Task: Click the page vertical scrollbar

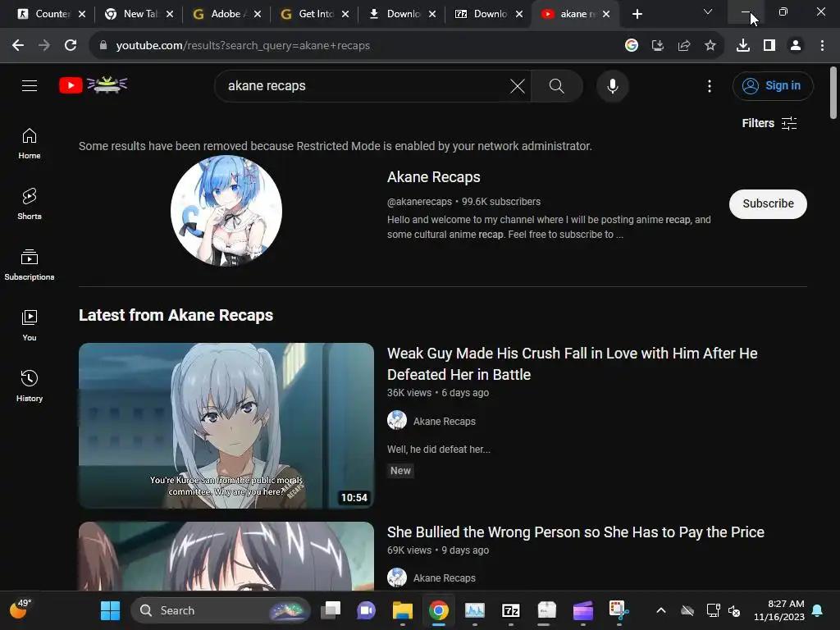Action: [833, 92]
